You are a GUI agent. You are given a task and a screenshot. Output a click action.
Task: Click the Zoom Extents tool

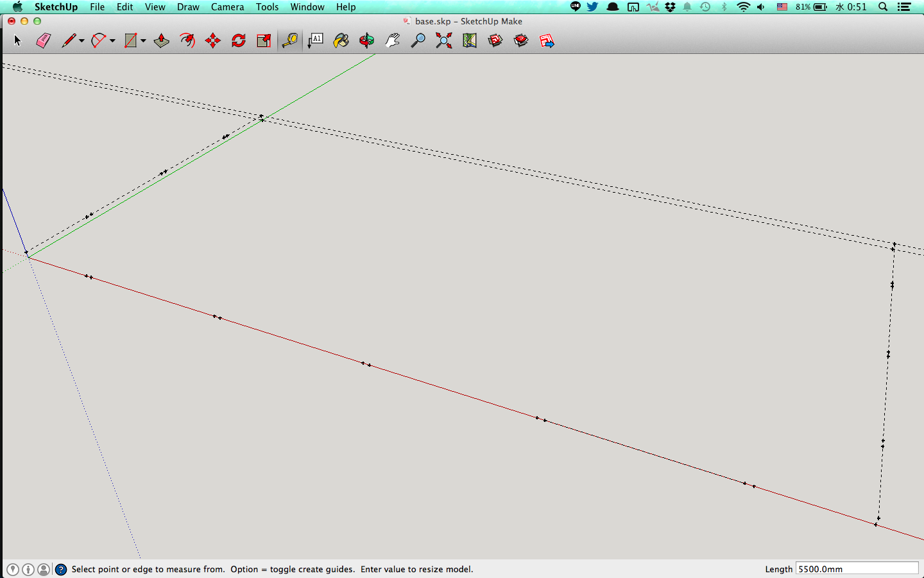(444, 41)
